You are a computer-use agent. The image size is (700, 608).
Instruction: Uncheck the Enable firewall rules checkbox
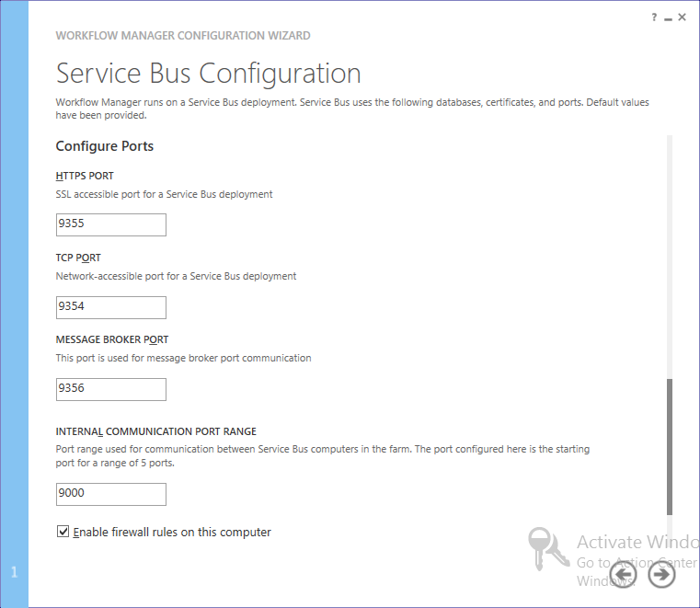pyautogui.click(x=63, y=532)
